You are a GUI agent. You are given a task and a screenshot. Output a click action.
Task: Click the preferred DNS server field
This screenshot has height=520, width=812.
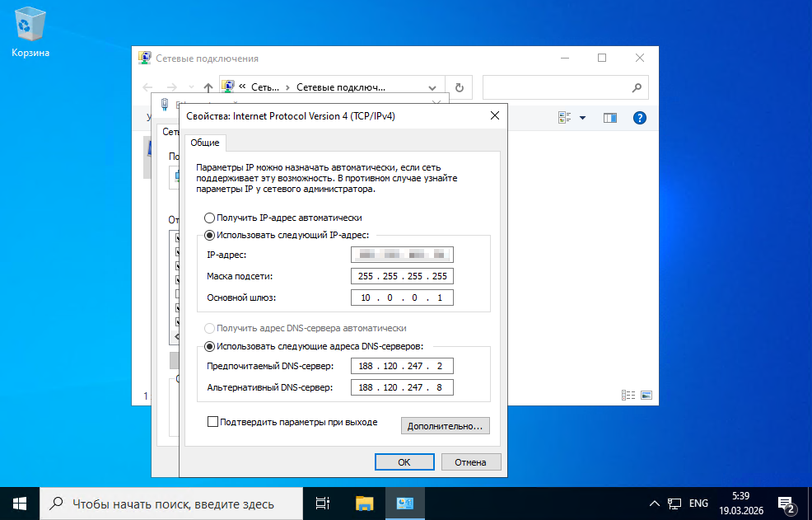[x=402, y=366]
